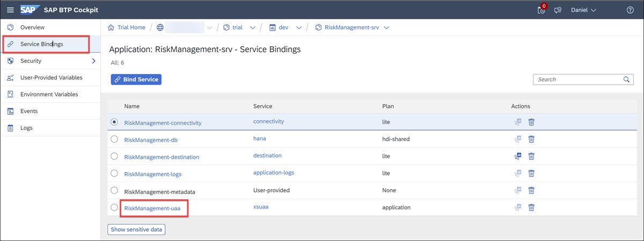The height and width of the screenshot is (241, 644).
Task: Click the Name column header
Action: [x=132, y=106]
